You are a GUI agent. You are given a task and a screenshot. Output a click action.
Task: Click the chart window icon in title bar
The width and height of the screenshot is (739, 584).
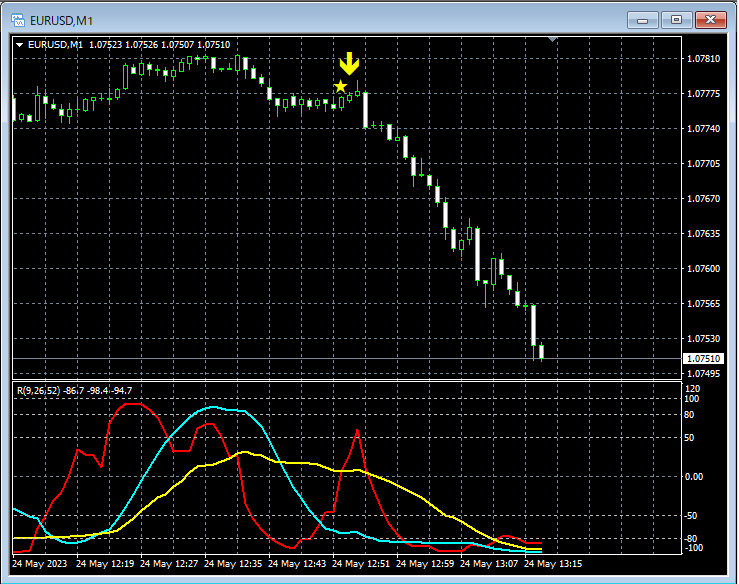pyautogui.click(x=17, y=18)
